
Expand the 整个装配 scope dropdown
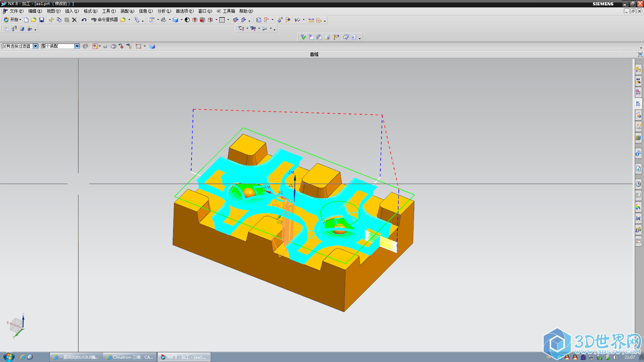77,46
